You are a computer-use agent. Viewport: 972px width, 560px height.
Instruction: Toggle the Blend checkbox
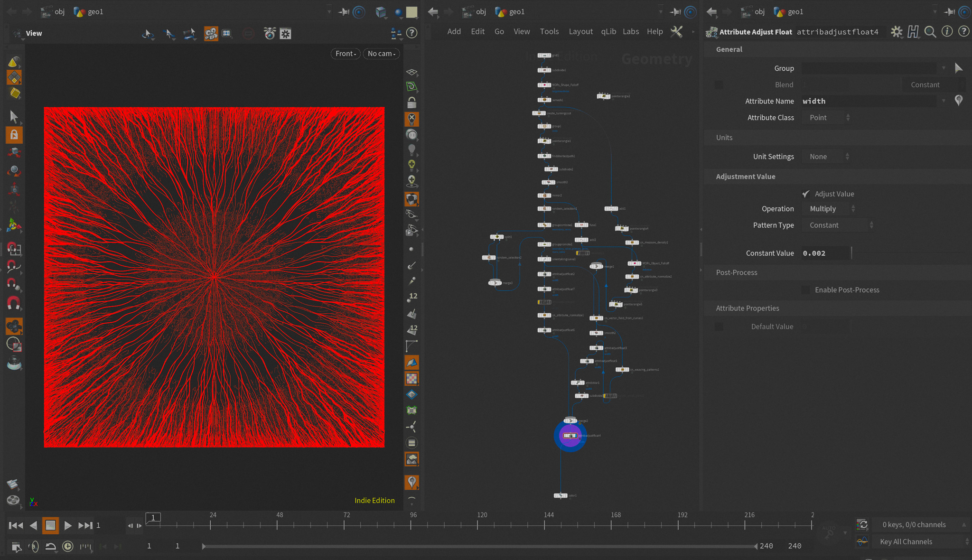click(x=719, y=85)
